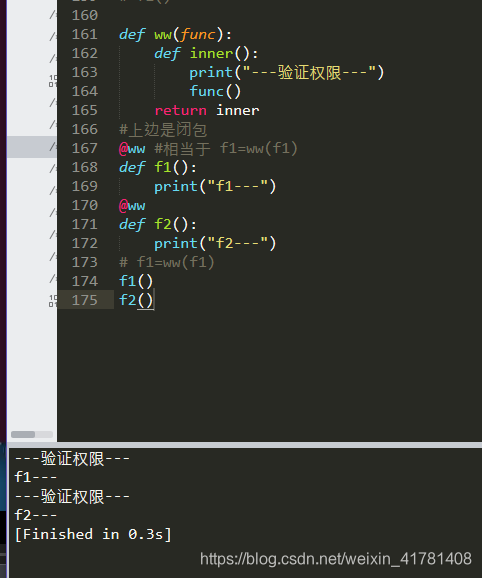Click the 'f2---' line in the output panel
This screenshot has width=482, height=578.
(x=35, y=515)
